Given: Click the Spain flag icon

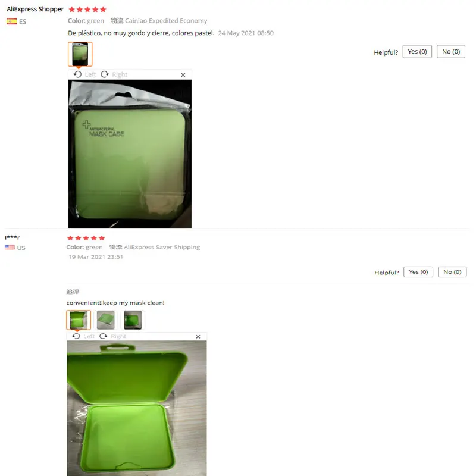Looking at the screenshot, I should [x=11, y=21].
